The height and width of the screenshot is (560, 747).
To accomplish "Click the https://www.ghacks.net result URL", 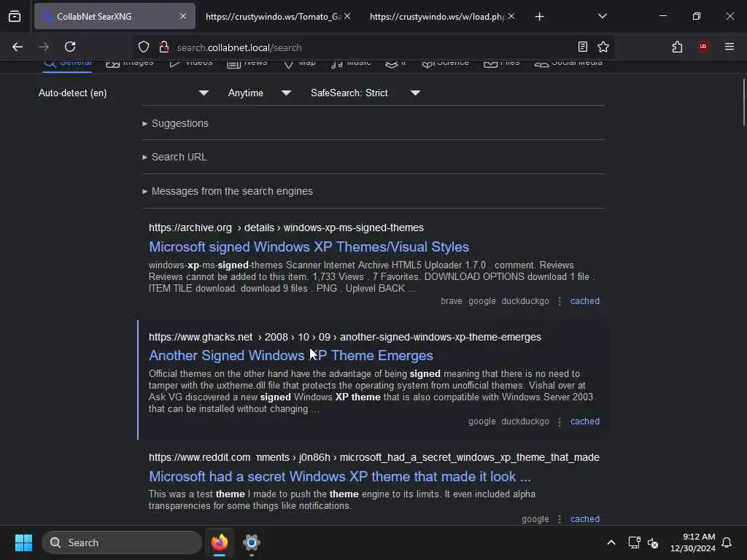I will (345, 337).
